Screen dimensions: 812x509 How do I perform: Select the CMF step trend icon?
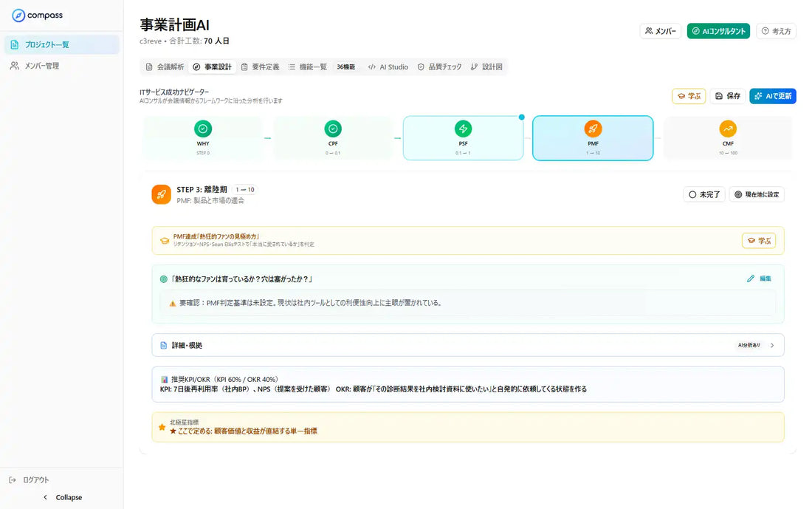pos(728,129)
